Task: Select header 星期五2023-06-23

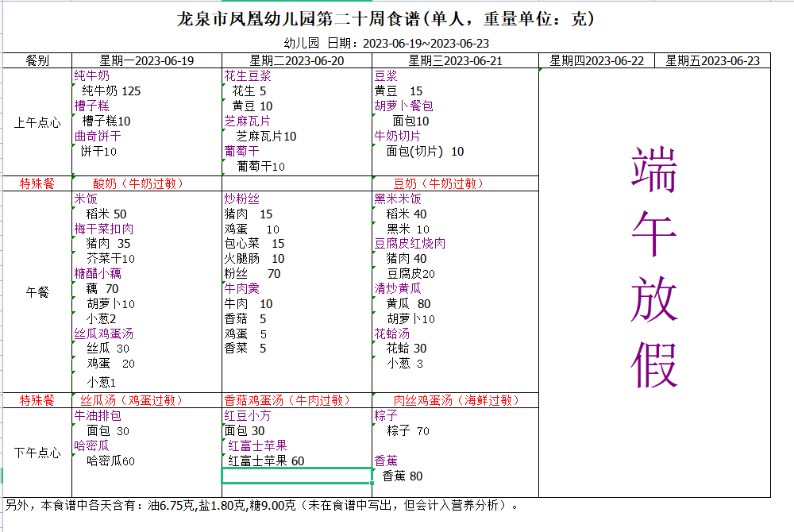Action: pos(712,60)
